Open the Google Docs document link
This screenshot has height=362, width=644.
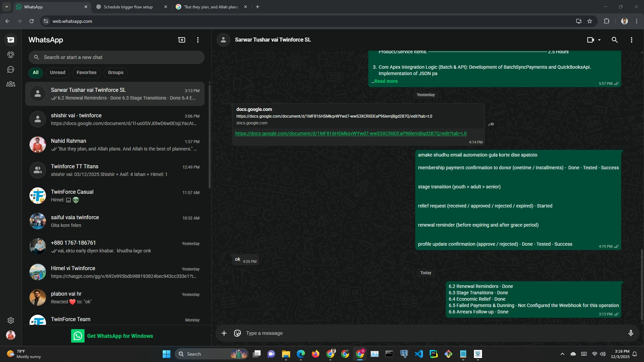[x=351, y=133]
